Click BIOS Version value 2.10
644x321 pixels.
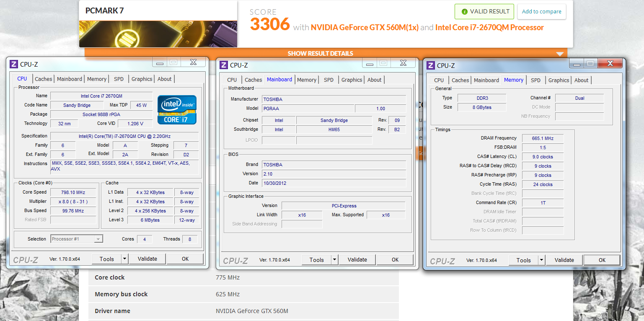pyautogui.click(x=334, y=173)
